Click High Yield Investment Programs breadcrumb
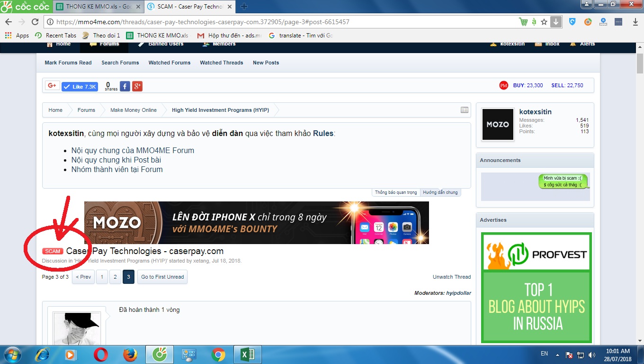 pyautogui.click(x=220, y=110)
